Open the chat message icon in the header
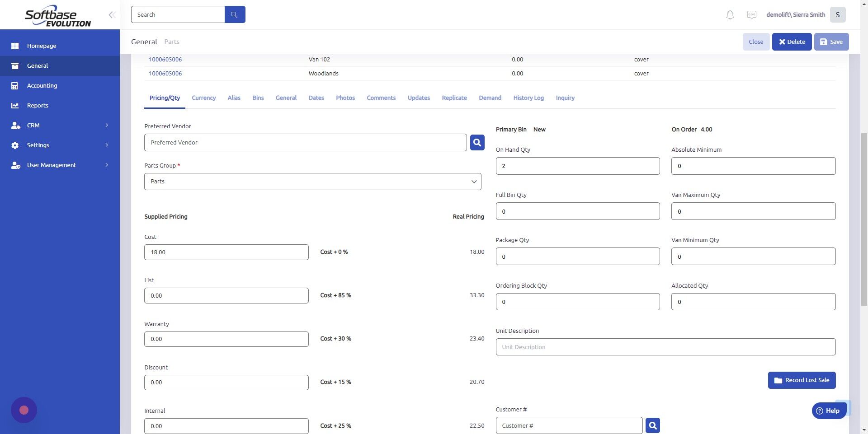The image size is (868, 434). click(751, 14)
